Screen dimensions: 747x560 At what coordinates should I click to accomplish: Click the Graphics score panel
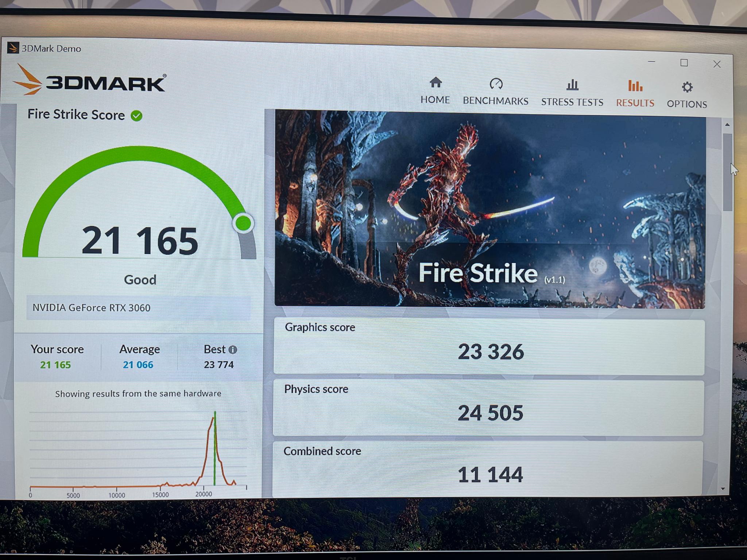(489, 347)
